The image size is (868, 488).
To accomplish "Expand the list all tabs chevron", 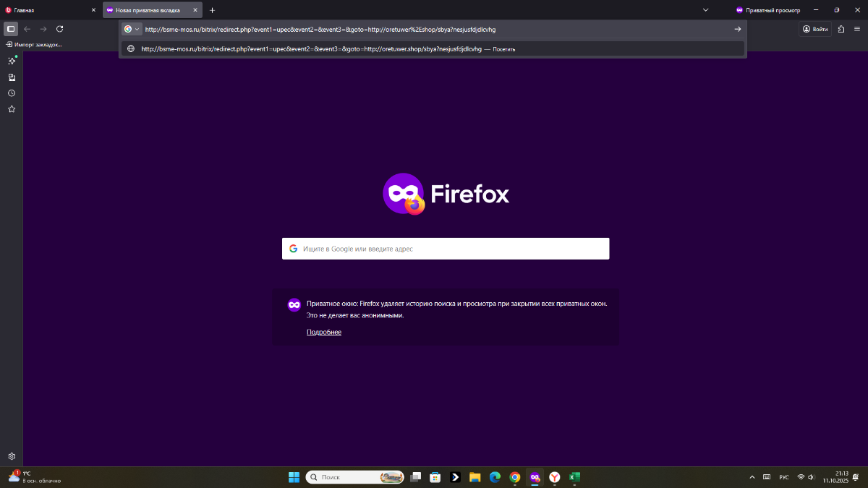I will pyautogui.click(x=705, y=10).
